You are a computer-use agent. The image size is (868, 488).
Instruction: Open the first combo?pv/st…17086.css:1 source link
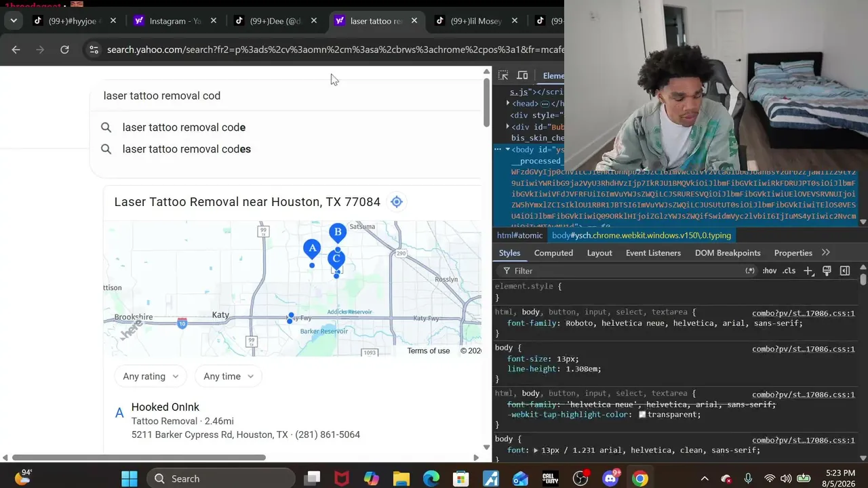point(804,313)
